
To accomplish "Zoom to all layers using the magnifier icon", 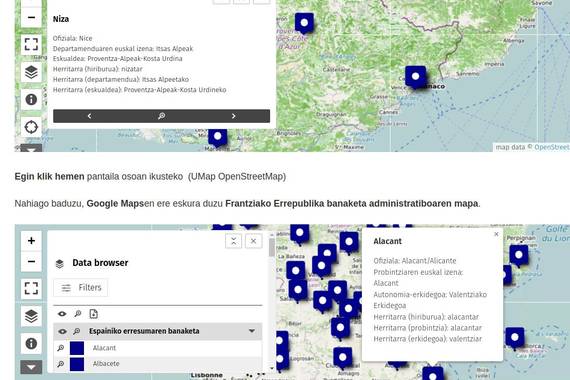I will point(77,314).
